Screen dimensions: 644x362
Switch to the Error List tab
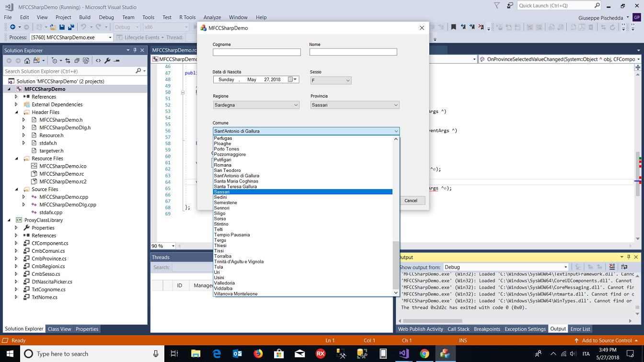580,329
